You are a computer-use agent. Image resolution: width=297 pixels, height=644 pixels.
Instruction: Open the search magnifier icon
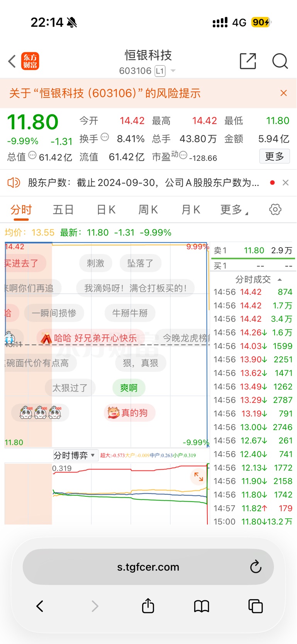tap(280, 61)
